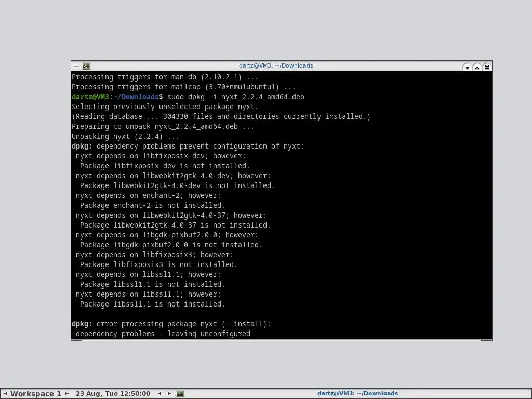
Task: Click 'Package libgdk-pixbuf2.0-0 is not installed.'
Action: click(171, 245)
